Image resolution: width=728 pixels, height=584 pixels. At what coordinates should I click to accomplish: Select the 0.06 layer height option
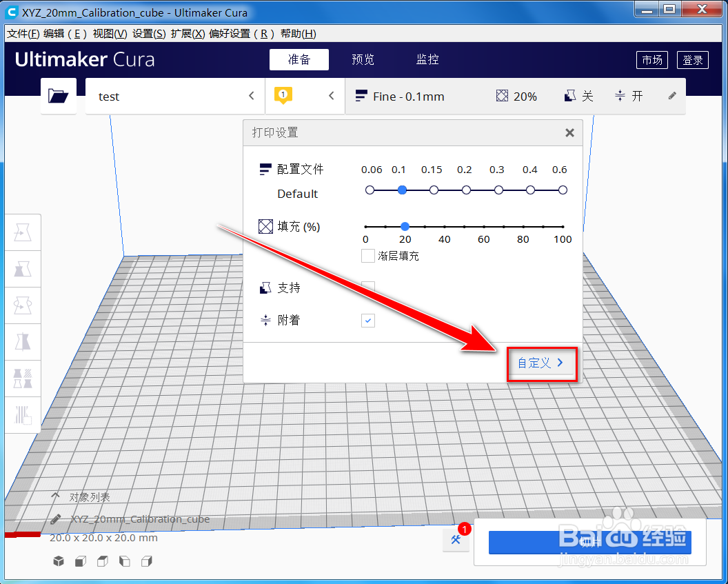(370, 190)
